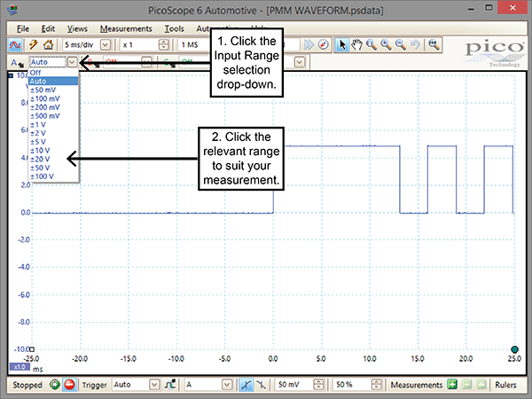
Task: Click the green Start capture button
Action: 55,385
